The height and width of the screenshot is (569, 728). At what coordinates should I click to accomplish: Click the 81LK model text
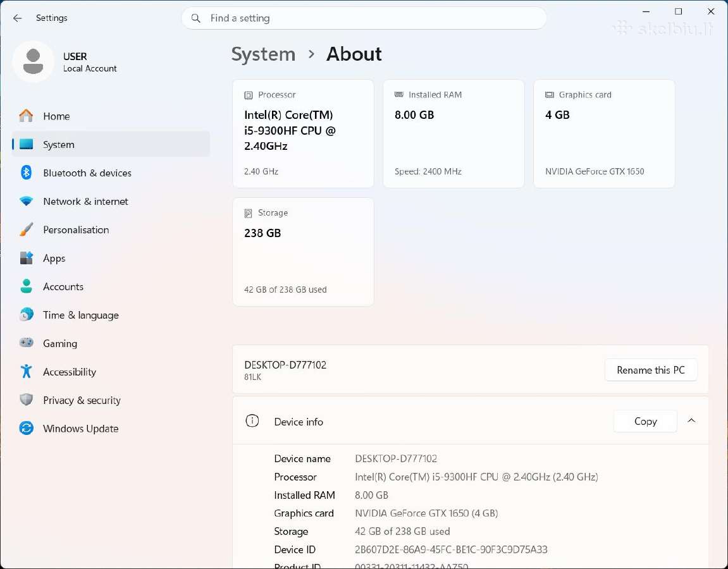point(252,377)
